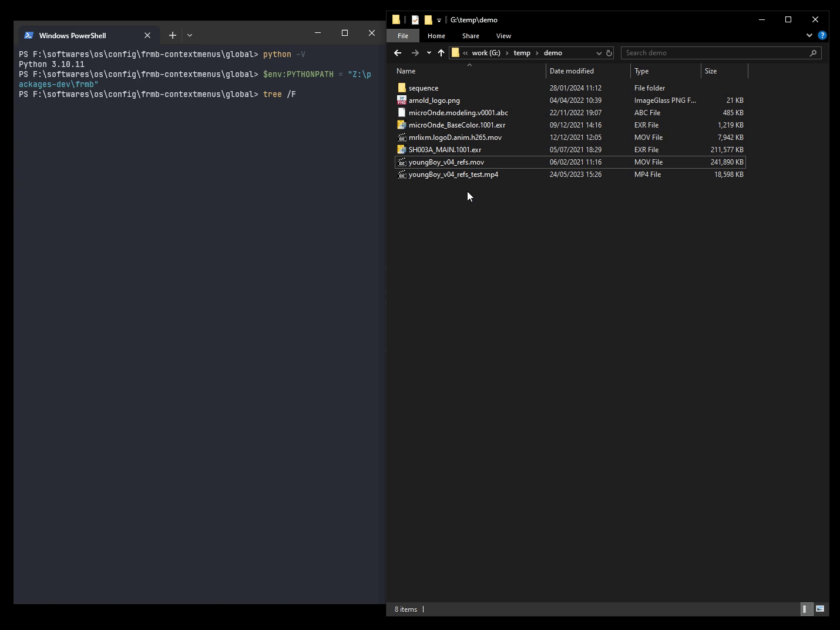Select arnold_logo.png file icon
Viewport: 840px width, 630px height.
402,100
